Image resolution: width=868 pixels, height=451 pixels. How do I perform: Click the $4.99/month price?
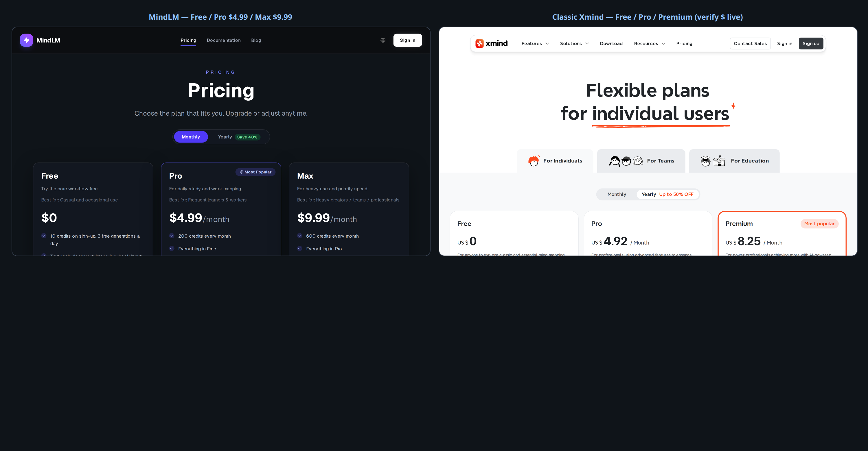(199, 218)
